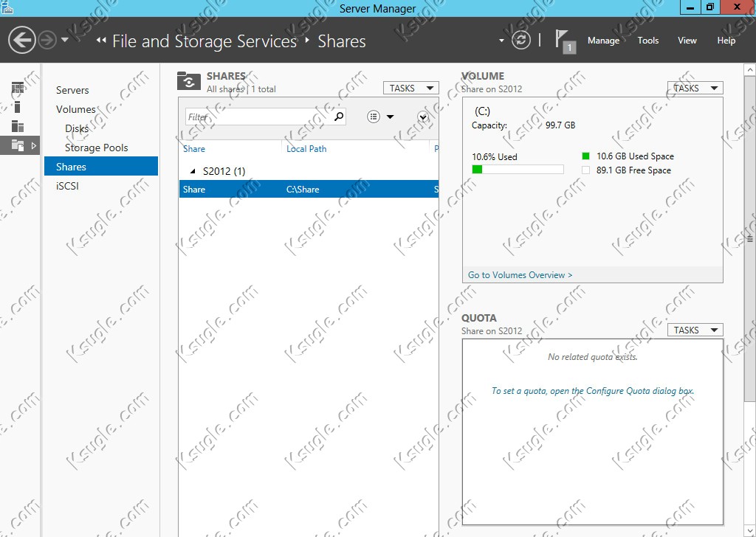Collapse the S2012 (1) group
The width and height of the screenshot is (756, 537).
pyautogui.click(x=193, y=171)
